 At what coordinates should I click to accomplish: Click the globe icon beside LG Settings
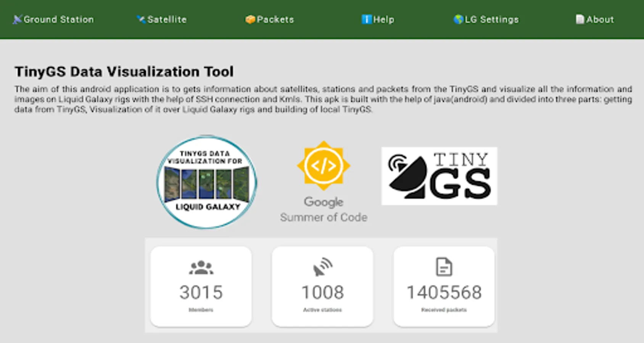(x=458, y=19)
